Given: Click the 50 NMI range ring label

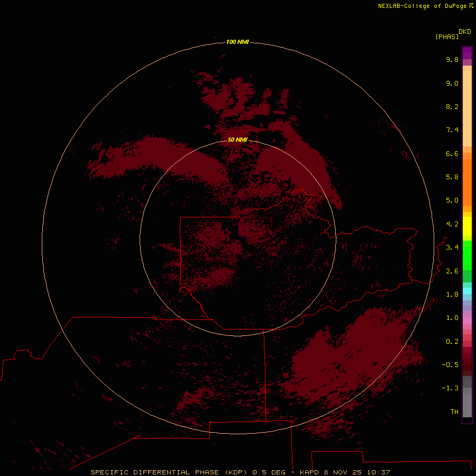Looking at the screenshot, I should (x=237, y=140).
